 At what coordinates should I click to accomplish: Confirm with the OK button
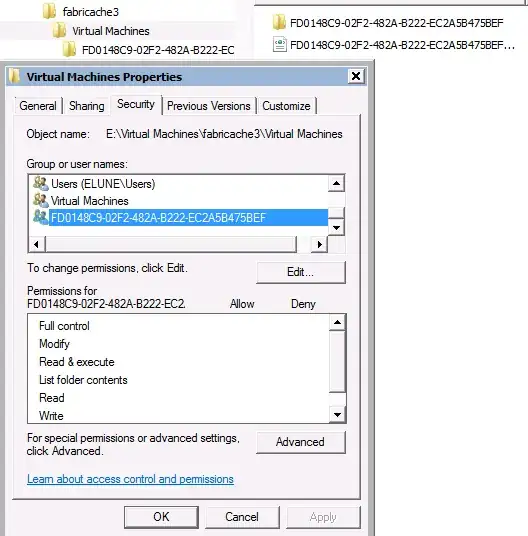point(161,517)
